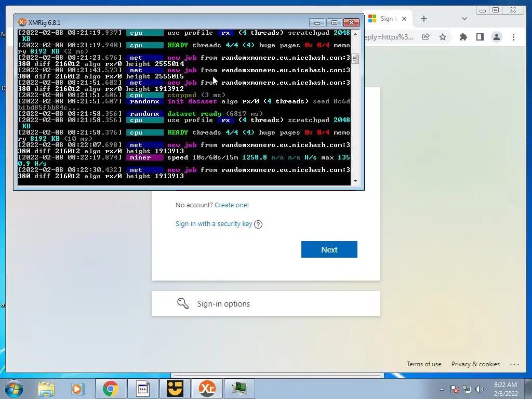Screen dimensions: 532x399
Task: Click height value 1913912 in console
Action: click(169, 89)
